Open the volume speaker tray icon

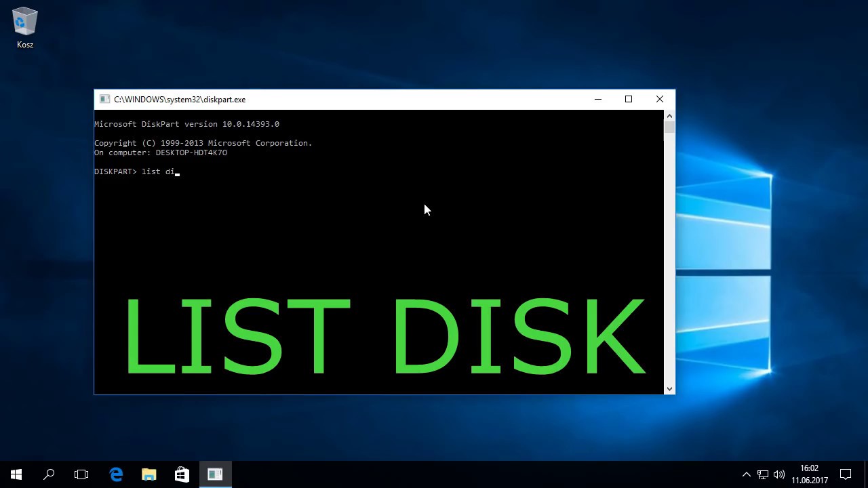point(779,474)
